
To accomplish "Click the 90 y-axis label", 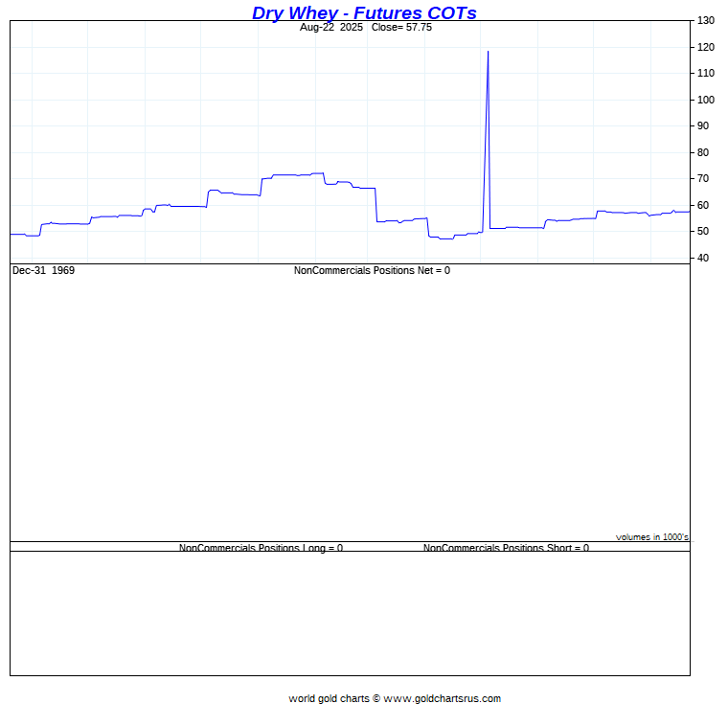I will click(703, 125).
